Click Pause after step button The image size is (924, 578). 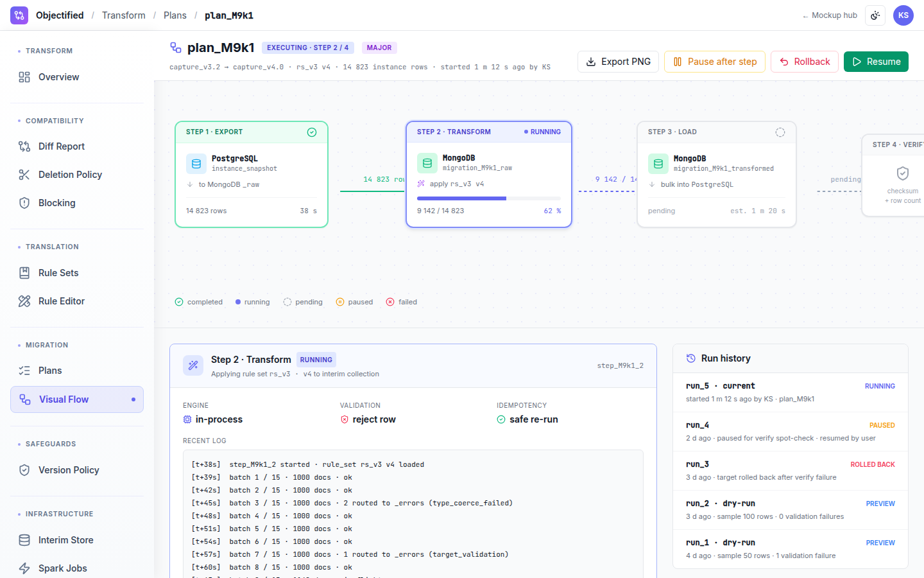pos(715,62)
